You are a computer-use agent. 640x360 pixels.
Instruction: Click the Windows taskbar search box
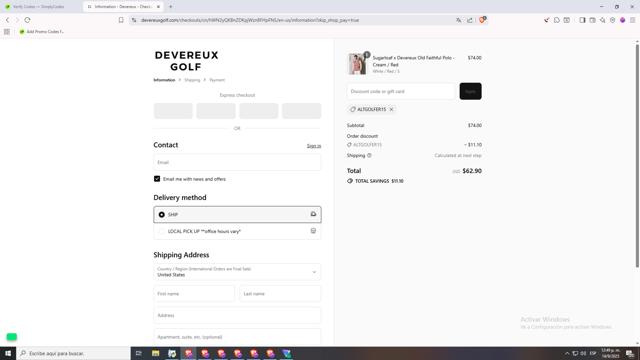tap(73, 353)
